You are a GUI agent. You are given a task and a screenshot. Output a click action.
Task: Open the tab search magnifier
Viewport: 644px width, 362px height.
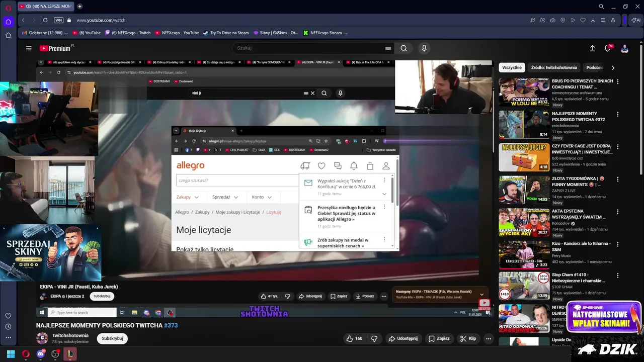pyautogui.click(x=601, y=7)
